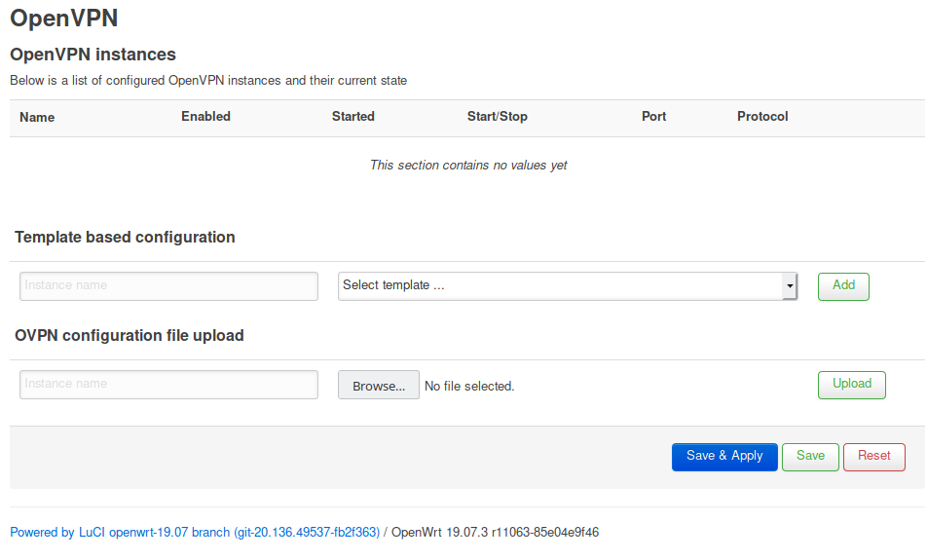Click the Start/Stop column header
Screen dimensions: 927x560
pos(497,117)
